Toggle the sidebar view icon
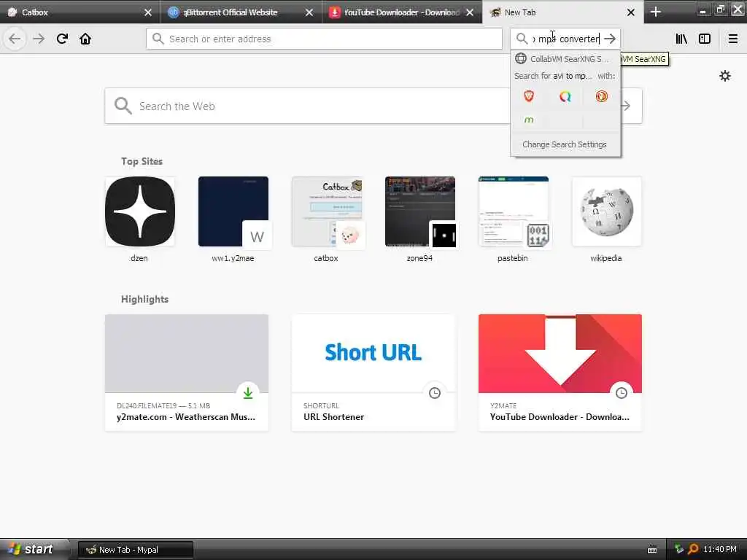Viewport: 747px width, 560px height. pos(705,39)
